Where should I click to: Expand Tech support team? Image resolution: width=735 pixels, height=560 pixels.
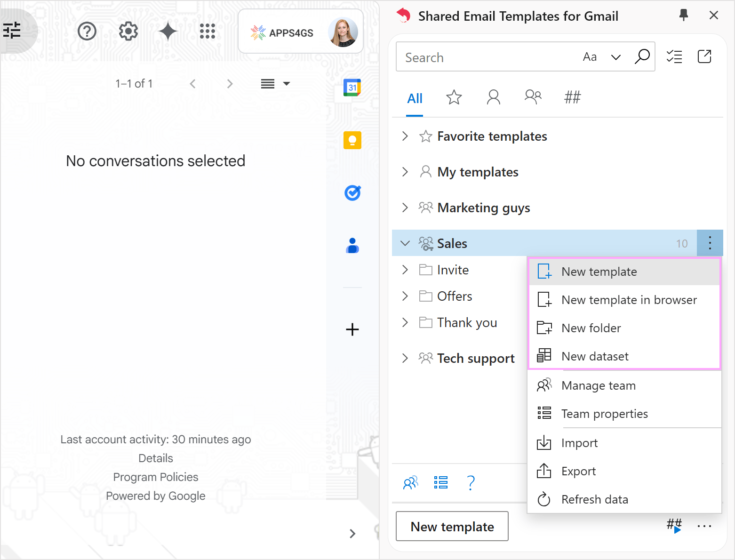[x=405, y=358]
